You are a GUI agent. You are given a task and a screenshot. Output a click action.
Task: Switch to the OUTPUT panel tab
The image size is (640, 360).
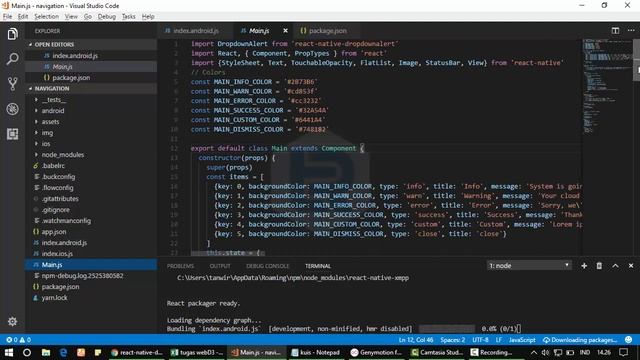[x=220, y=266]
